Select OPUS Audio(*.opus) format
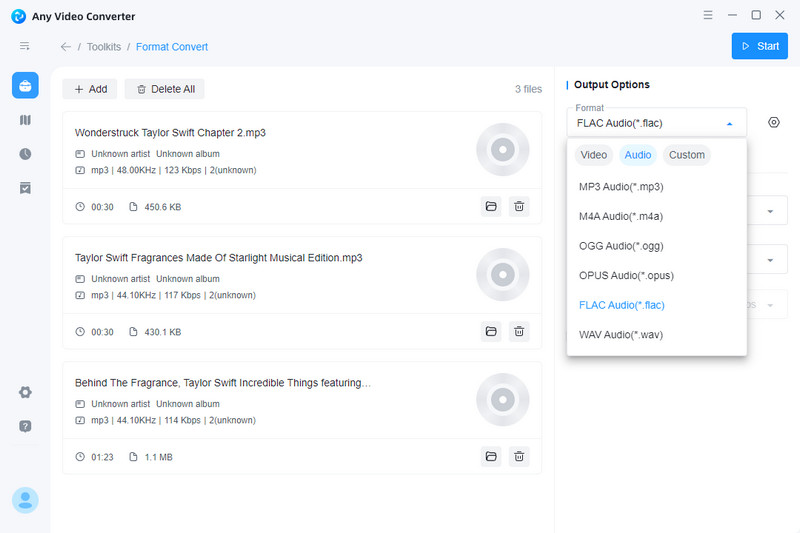This screenshot has height=533, width=800. pyautogui.click(x=657, y=275)
